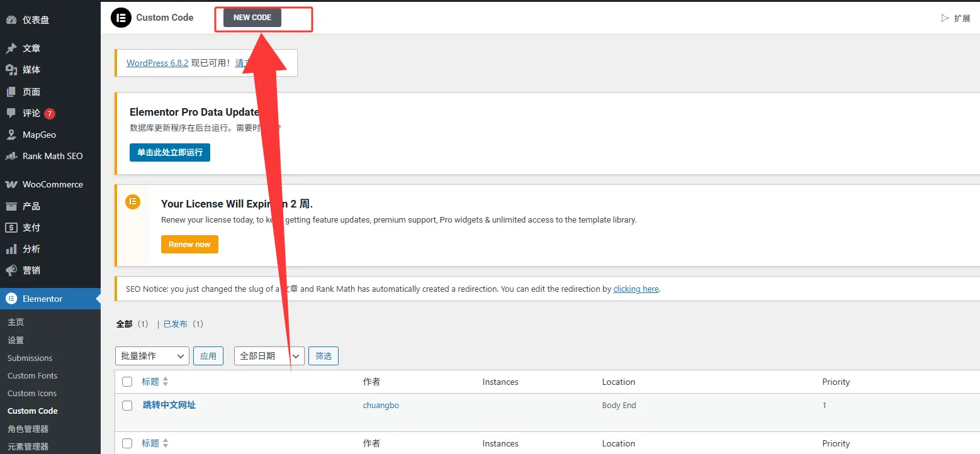Click the pin icon next to 文章

[x=11, y=48]
